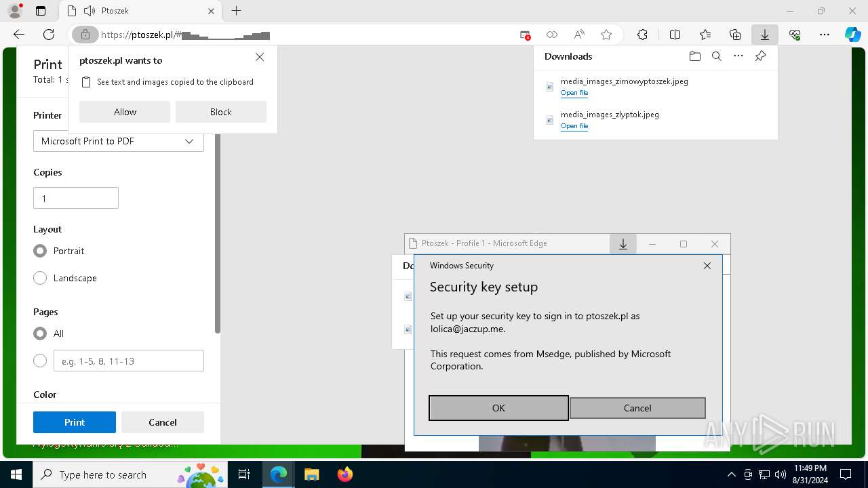Image resolution: width=868 pixels, height=488 pixels.
Task: Refresh the current page
Action: coord(49,35)
